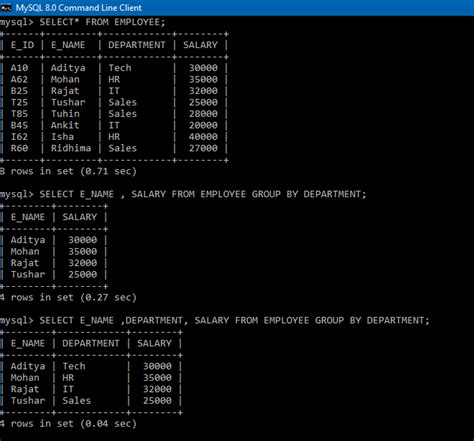Select the Ridhima name cell

(x=71, y=148)
